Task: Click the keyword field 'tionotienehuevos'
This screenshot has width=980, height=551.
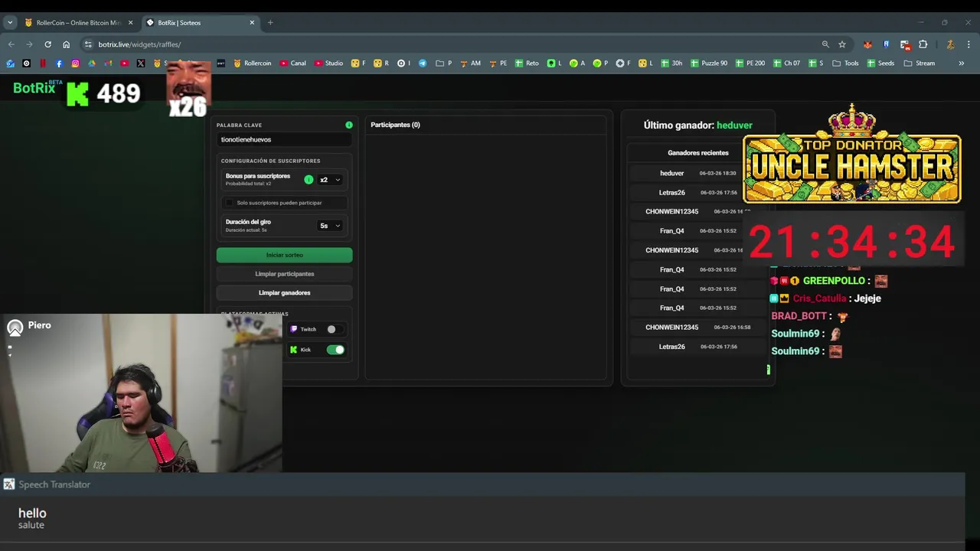Action: click(x=284, y=139)
